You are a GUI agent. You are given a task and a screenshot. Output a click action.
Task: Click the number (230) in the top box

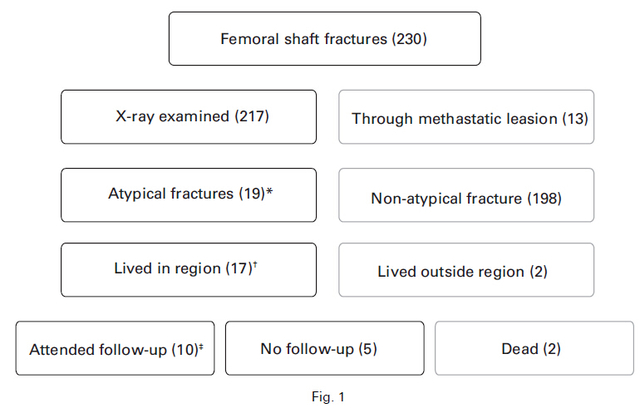tap(409, 39)
